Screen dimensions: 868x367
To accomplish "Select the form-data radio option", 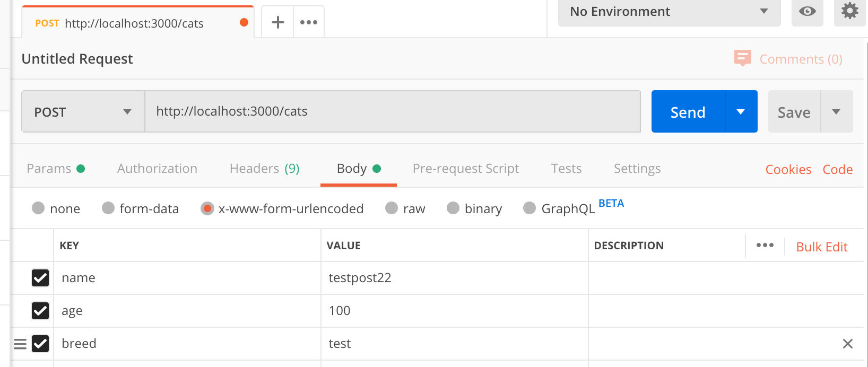I will tap(108, 208).
